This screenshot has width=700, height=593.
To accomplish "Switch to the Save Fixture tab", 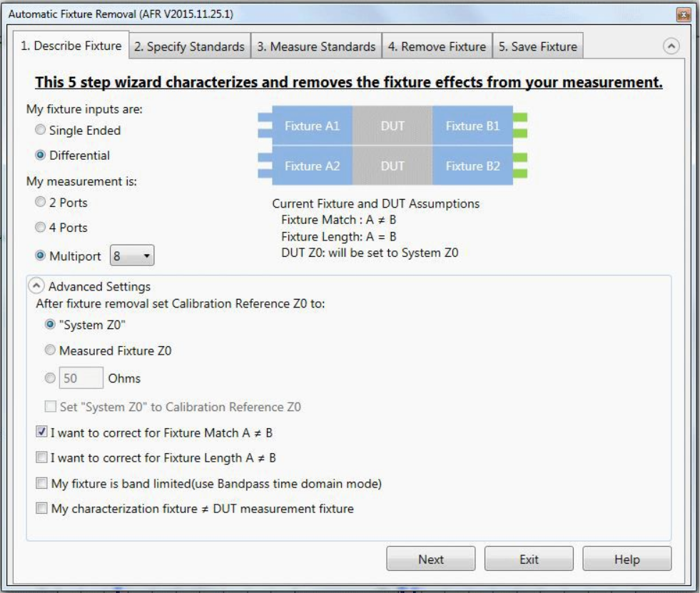I will pyautogui.click(x=537, y=46).
